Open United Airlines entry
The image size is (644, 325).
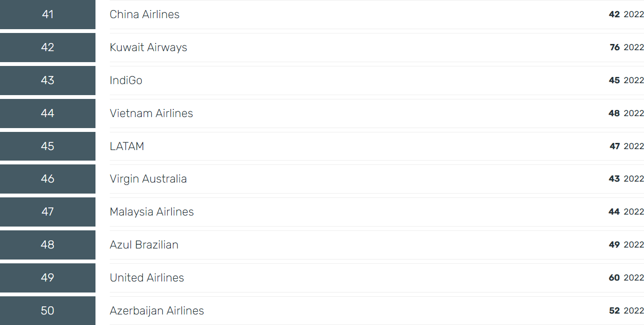[147, 278]
